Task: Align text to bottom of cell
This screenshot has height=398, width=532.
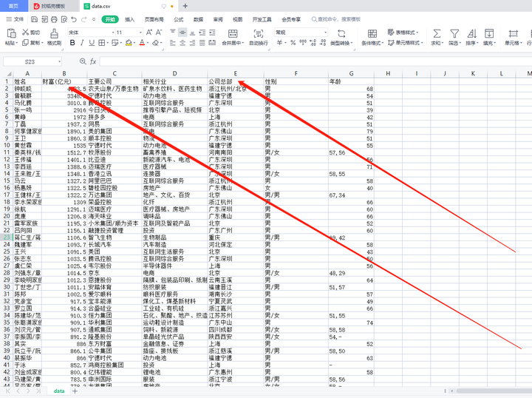Action: [x=192, y=33]
